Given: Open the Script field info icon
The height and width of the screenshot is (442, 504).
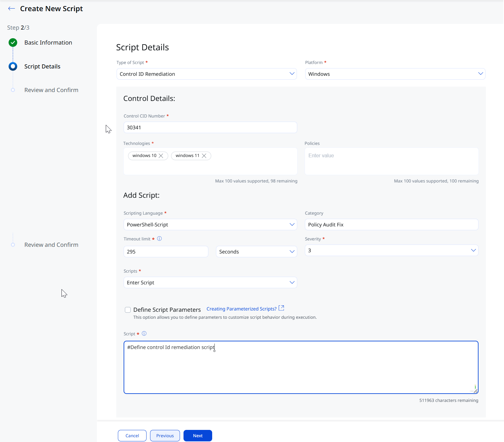Looking at the screenshot, I should coord(144,333).
